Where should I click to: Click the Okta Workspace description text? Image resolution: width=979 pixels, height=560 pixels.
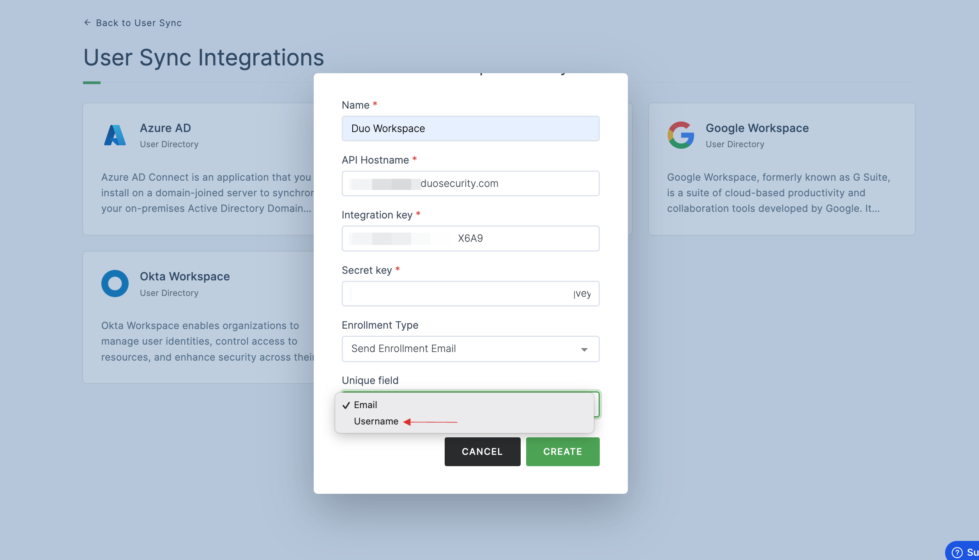207,341
